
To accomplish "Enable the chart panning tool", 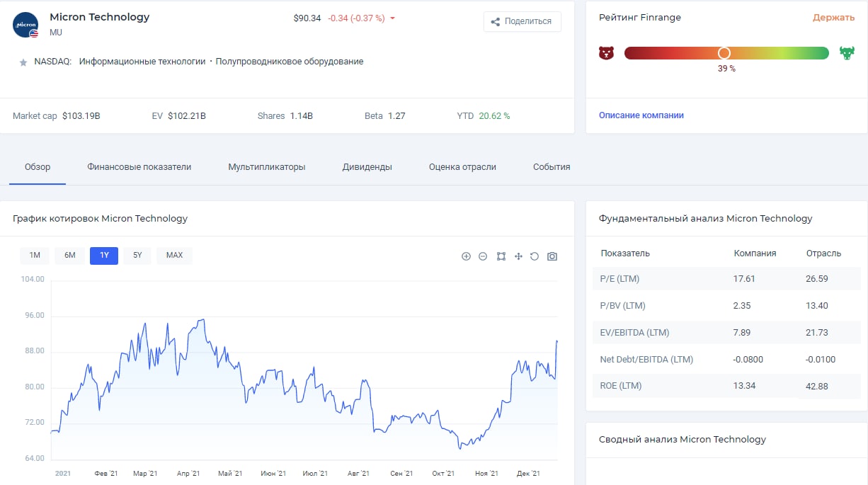I will coord(518,256).
